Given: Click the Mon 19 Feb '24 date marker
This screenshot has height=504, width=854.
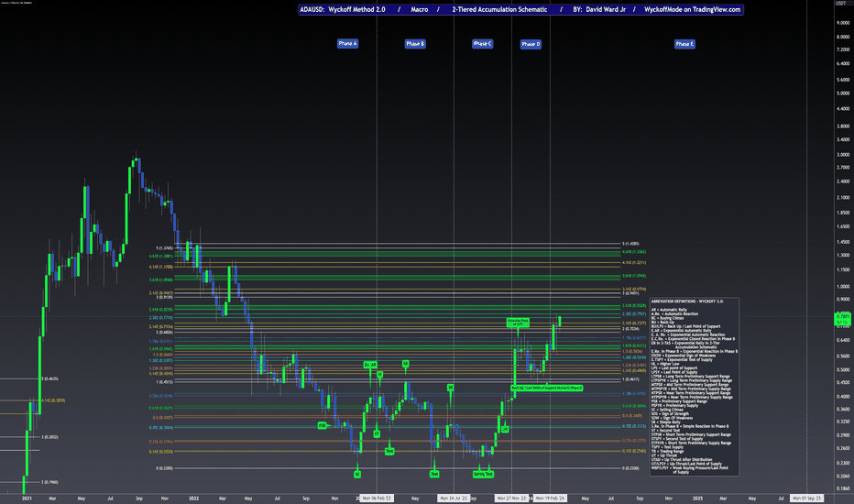Looking at the screenshot, I should 550,498.
